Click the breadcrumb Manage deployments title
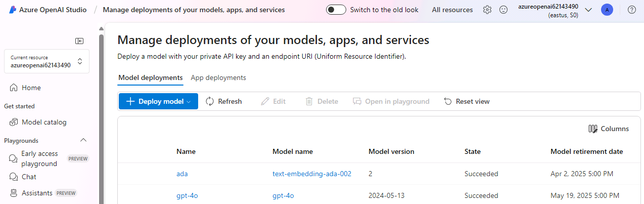The image size is (644, 204). [194, 10]
